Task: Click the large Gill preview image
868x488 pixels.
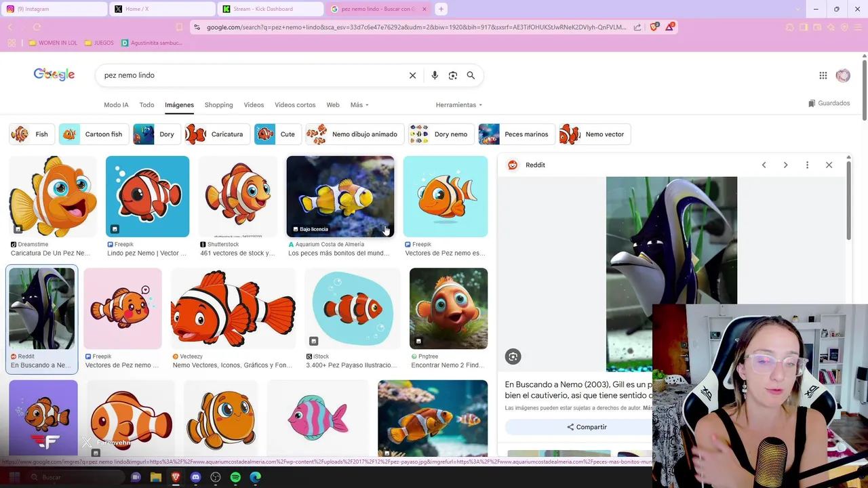Action: click(x=671, y=274)
